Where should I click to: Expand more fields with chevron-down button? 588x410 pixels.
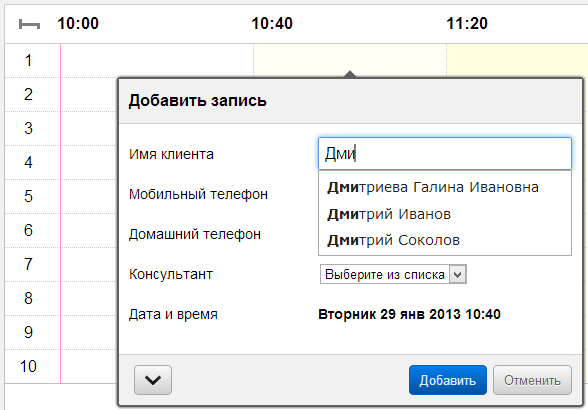[153, 380]
